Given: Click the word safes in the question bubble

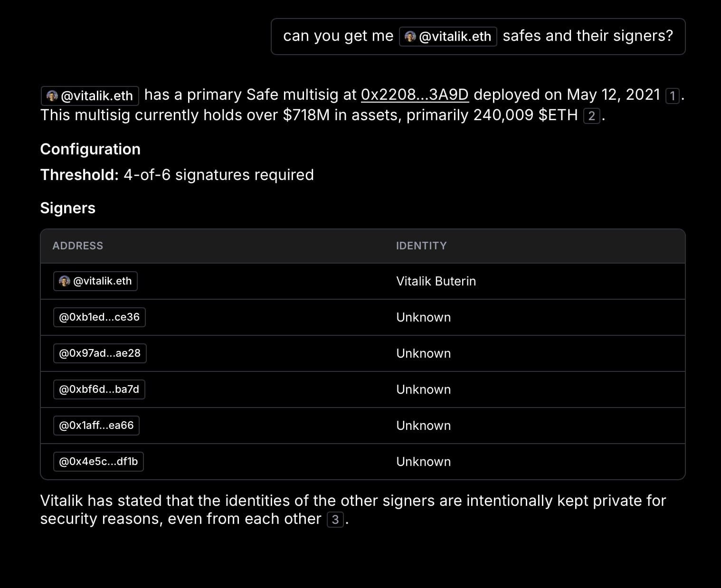Looking at the screenshot, I should (x=522, y=36).
